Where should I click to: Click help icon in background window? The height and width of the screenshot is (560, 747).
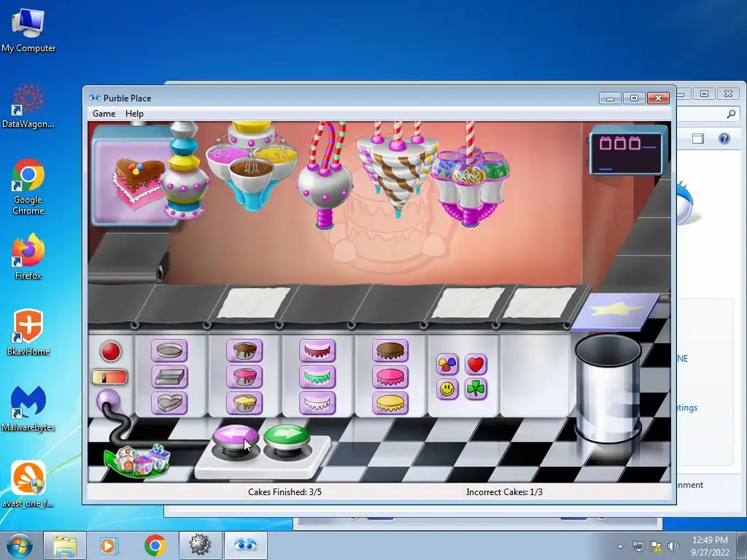[724, 139]
